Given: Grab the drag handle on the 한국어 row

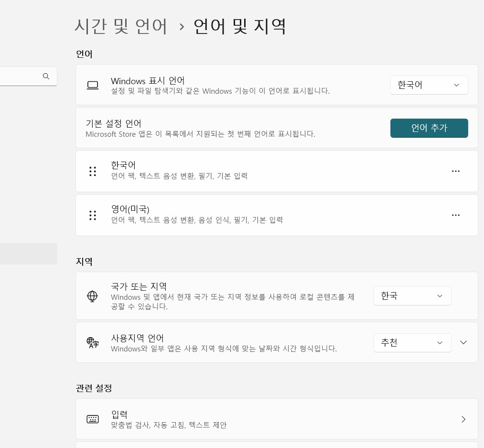Looking at the screenshot, I should [93, 171].
